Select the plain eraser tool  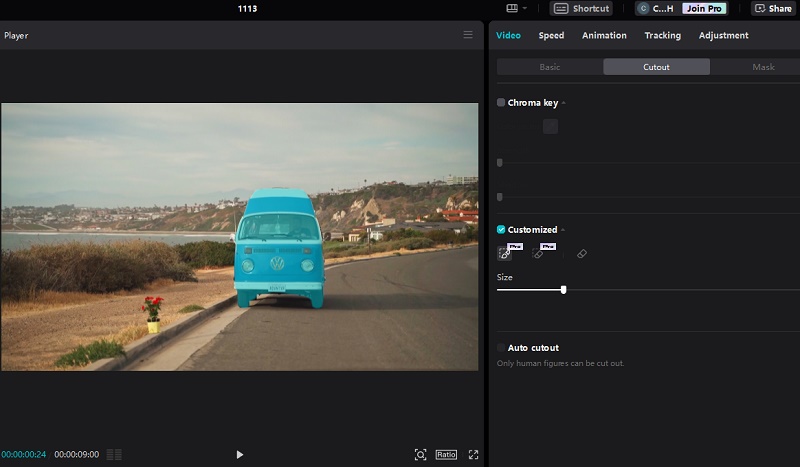pos(582,254)
